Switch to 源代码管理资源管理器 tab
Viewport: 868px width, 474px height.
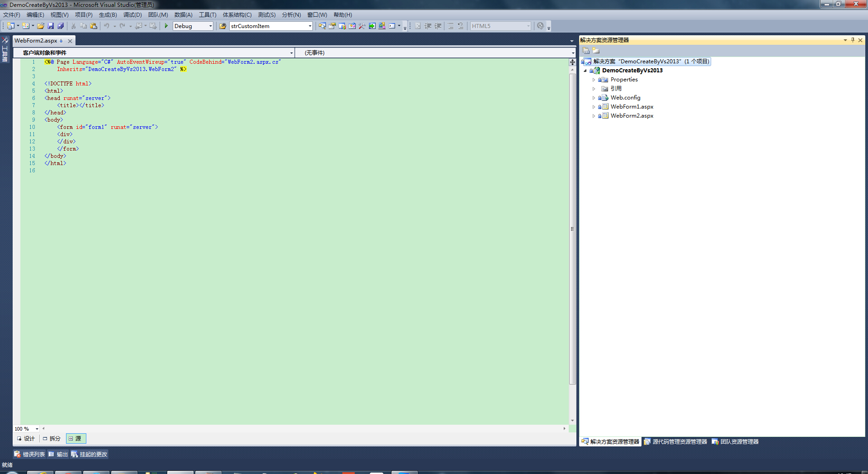(675, 441)
